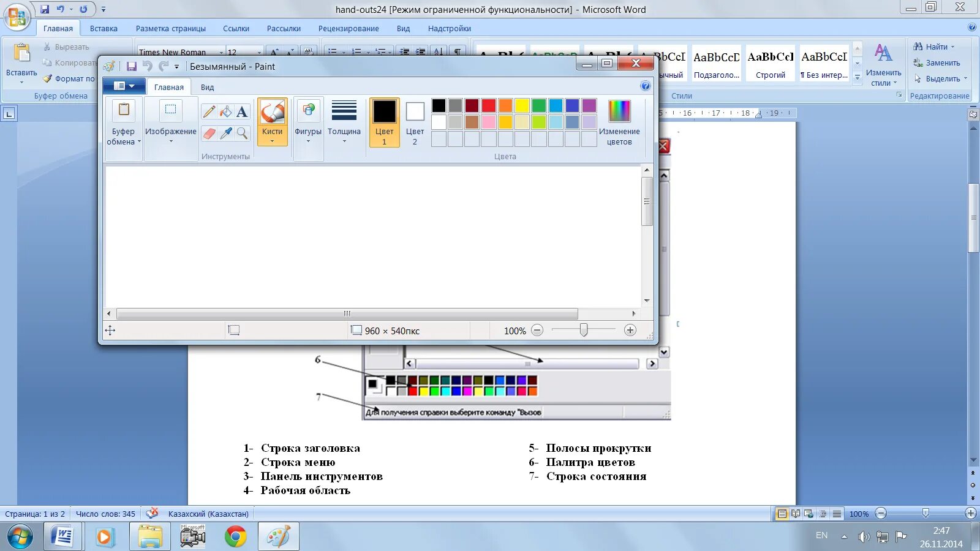Open Word help with the question mark
980x551 pixels.
pyautogui.click(x=972, y=28)
